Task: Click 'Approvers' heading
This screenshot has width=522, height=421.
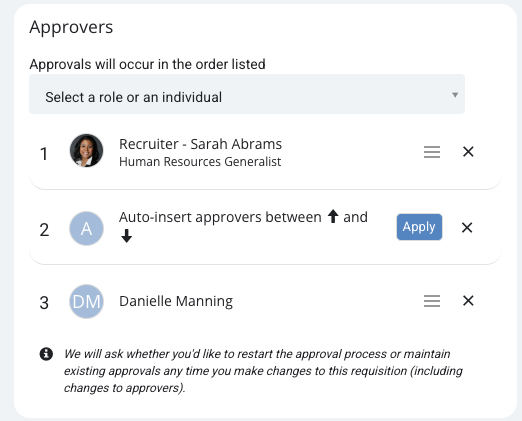Action: pyautogui.click(x=71, y=27)
